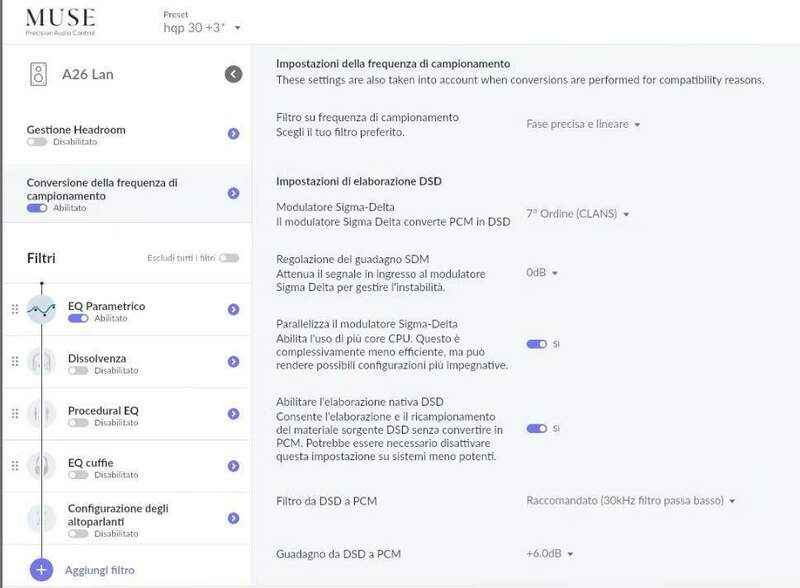
Task: Disable the Parallelizza il modulatore Sigma-Delta switch
Action: [x=536, y=341]
